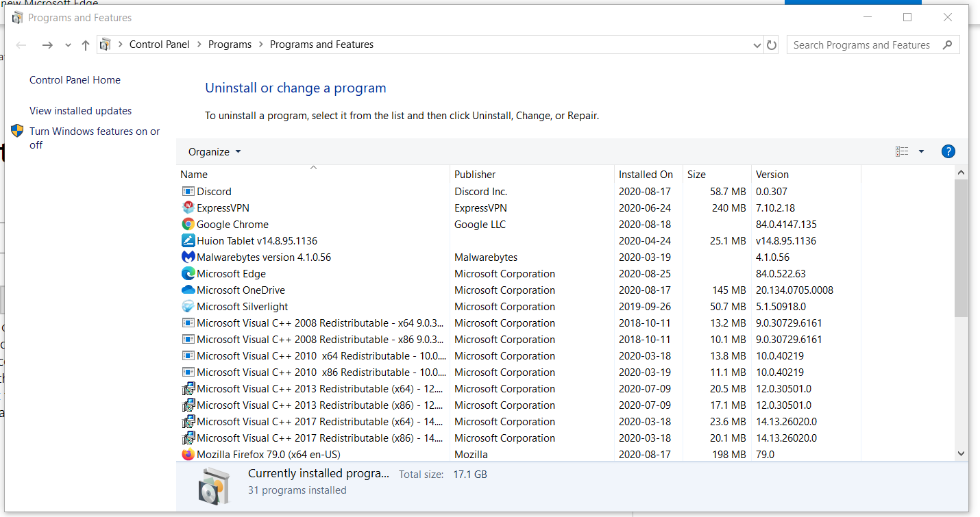980x517 pixels.
Task: Open the view options dropdown arrow
Action: [921, 152]
